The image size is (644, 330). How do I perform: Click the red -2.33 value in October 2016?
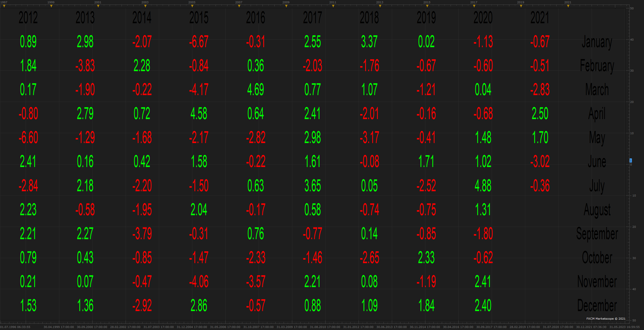(256, 258)
